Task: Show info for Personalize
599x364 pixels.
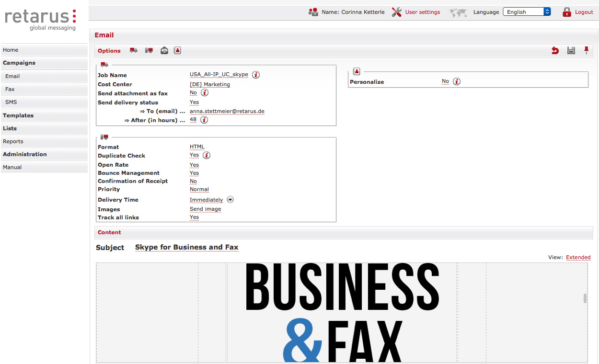Action: (x=457, y=81)
